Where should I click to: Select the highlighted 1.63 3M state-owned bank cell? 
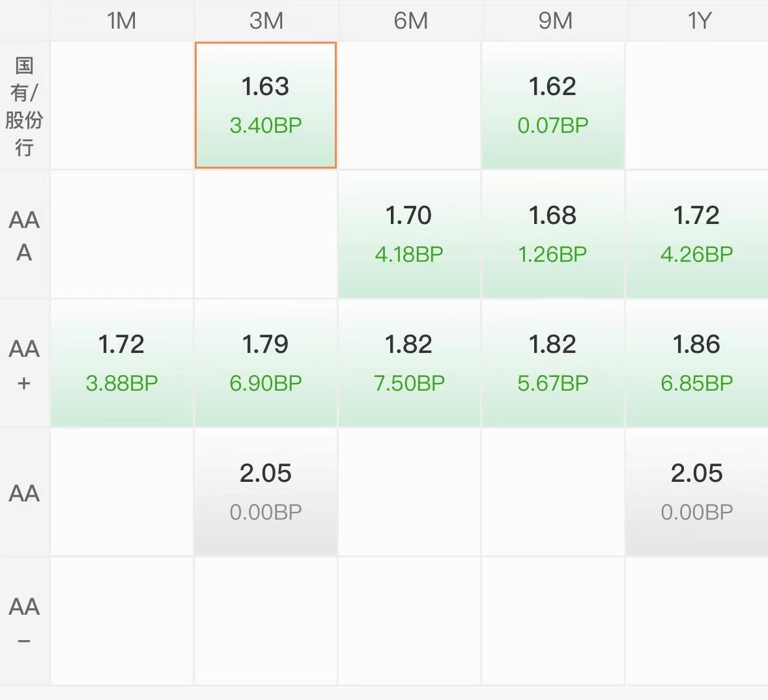coord(266,105)
